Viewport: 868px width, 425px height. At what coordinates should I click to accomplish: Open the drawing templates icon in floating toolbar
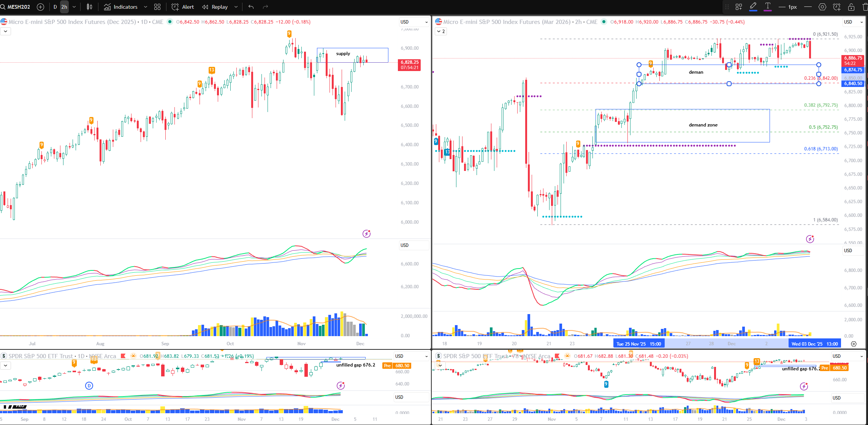pos(739,7)
